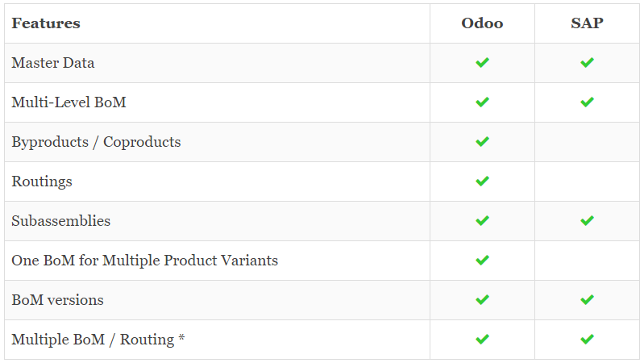The width and height of the screenshot is (644, 363).
Task: Click the empty SAP cell for Routings
Action: tap(587, 181)
